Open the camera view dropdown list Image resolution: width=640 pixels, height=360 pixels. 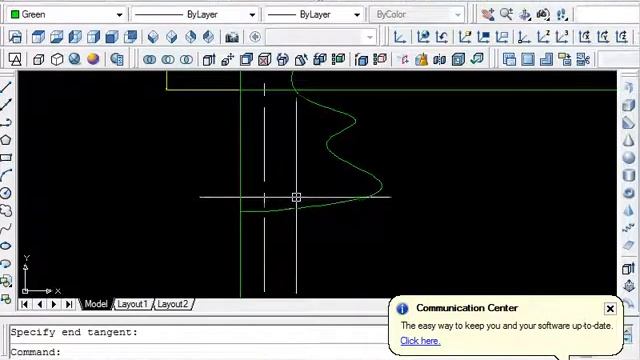[x=369, y=37]
